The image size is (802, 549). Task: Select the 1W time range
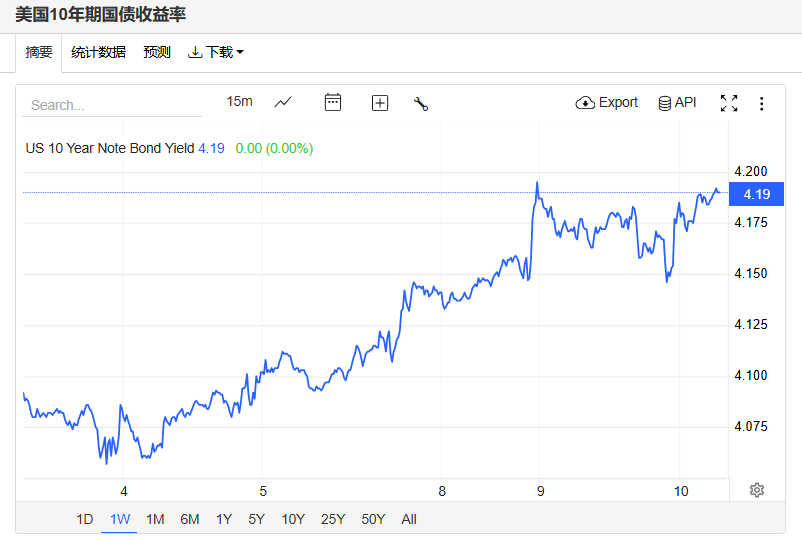click(120, 519)
